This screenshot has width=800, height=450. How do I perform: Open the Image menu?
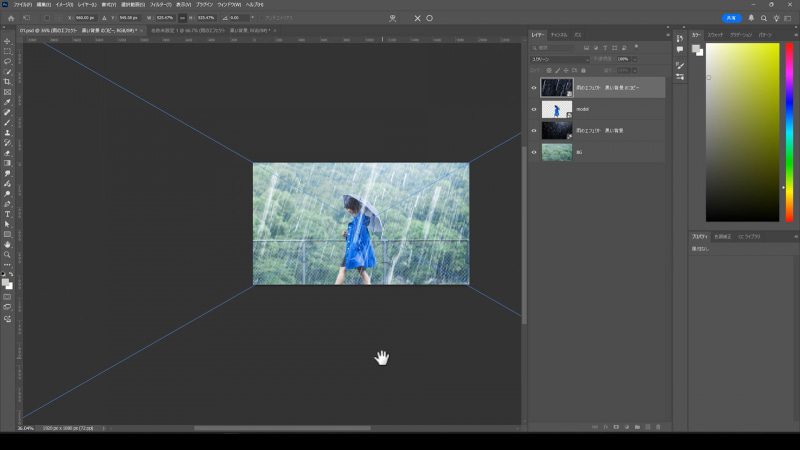click(64, 5)
